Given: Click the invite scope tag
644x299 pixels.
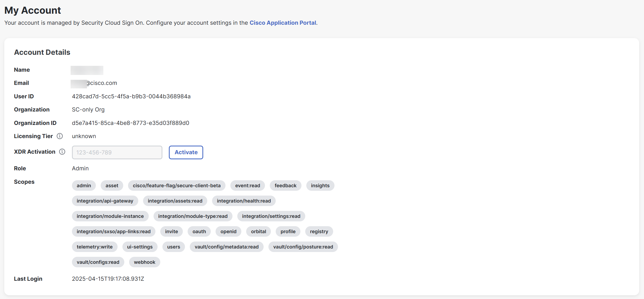Looking at the screenshot, I should point(172,232).
